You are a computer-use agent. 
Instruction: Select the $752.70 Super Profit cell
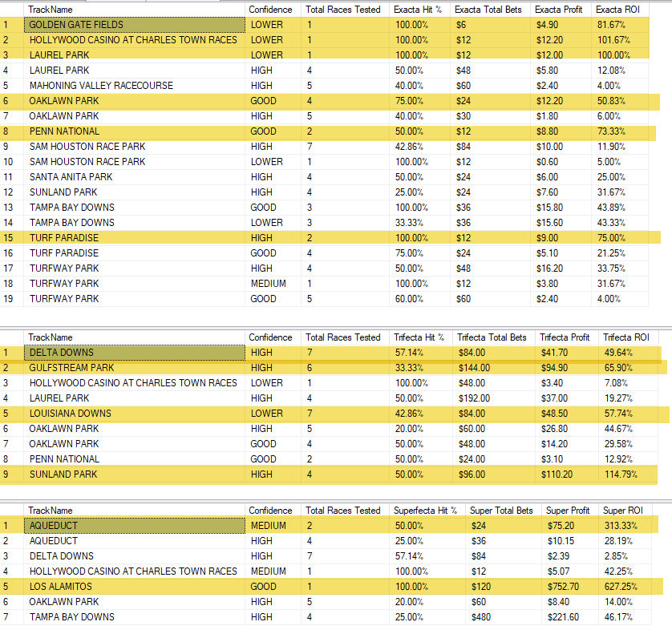[569, 587]
